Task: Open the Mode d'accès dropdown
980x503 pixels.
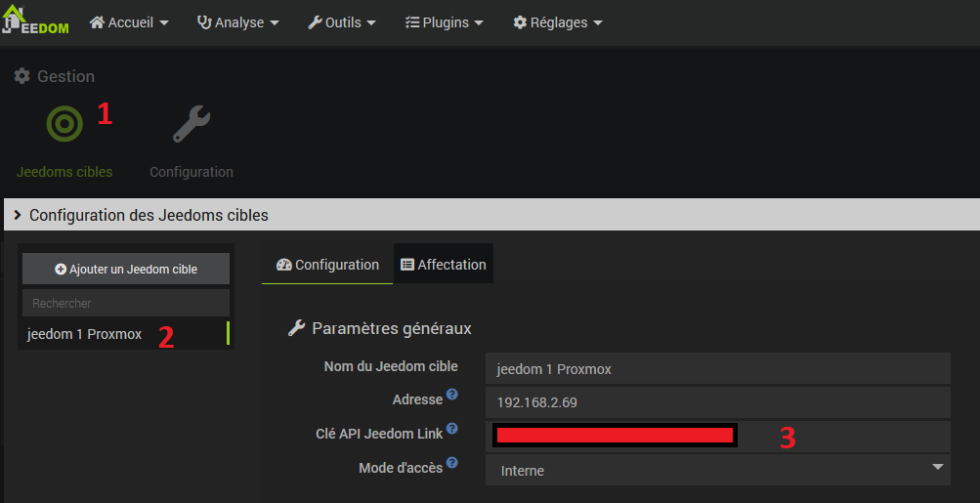Action: pos(718,470)
